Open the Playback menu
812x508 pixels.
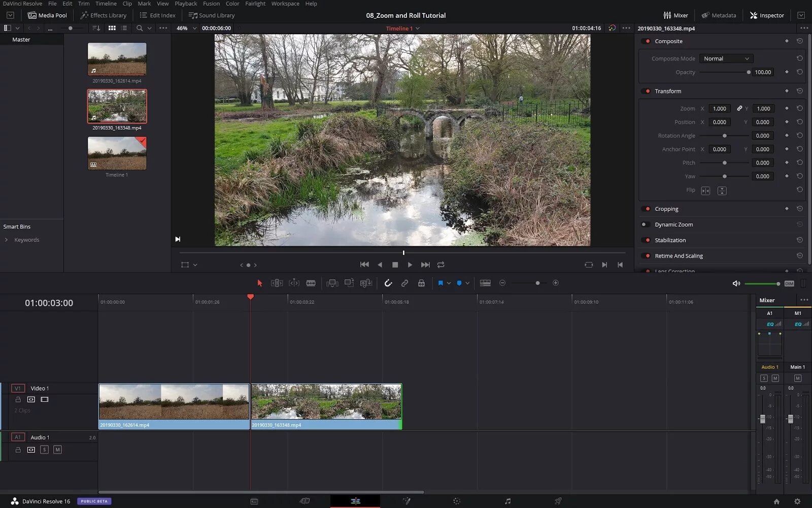pos(186,4)
